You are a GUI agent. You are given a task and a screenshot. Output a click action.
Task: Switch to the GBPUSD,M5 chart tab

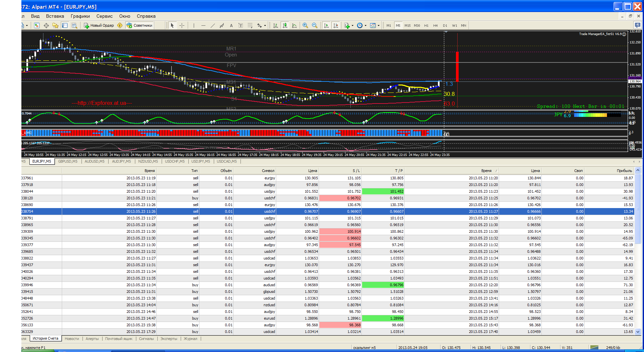(67, 161)
